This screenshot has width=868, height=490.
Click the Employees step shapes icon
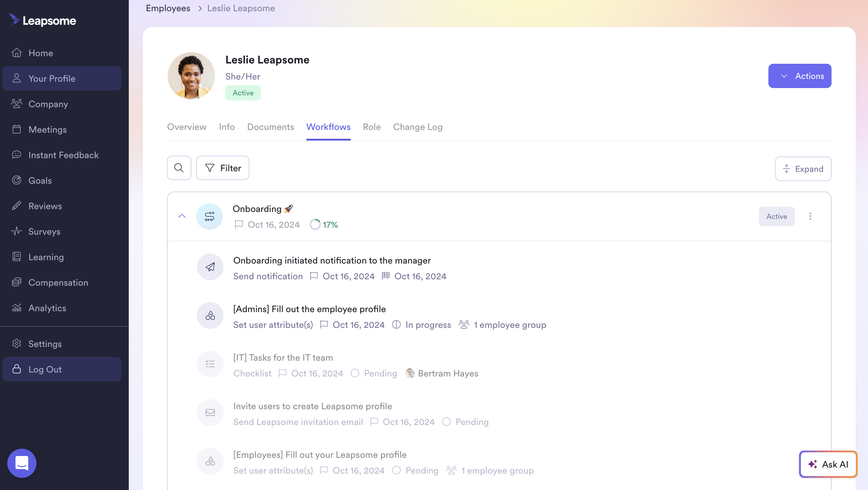(210, 461)
